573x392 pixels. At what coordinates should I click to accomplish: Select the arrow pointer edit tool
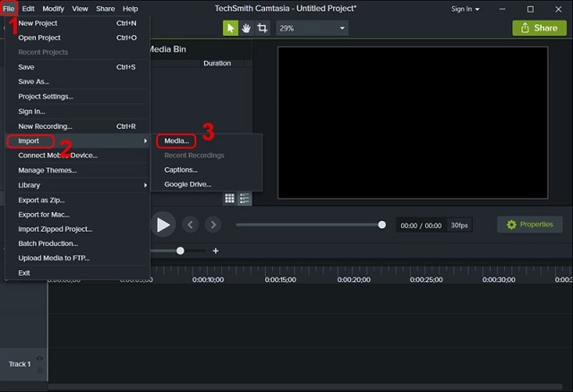pyautogui.click(x=230, y=29)
